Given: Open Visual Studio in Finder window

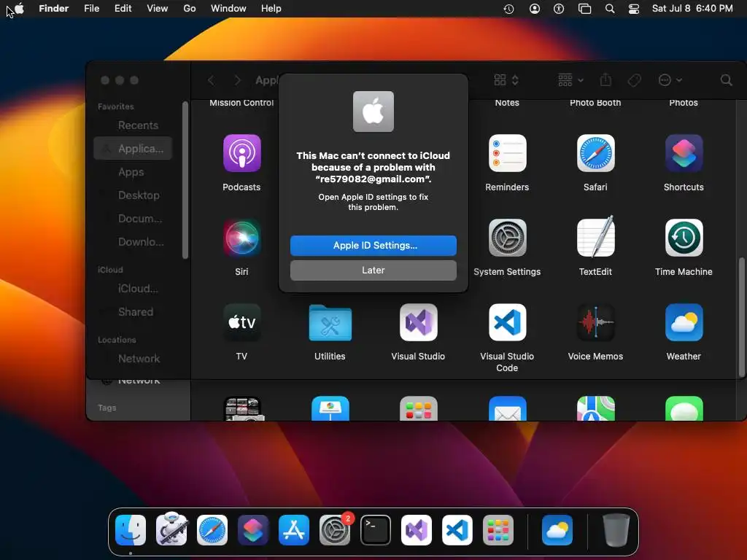Looking at the screenshot, I should 418,322.
